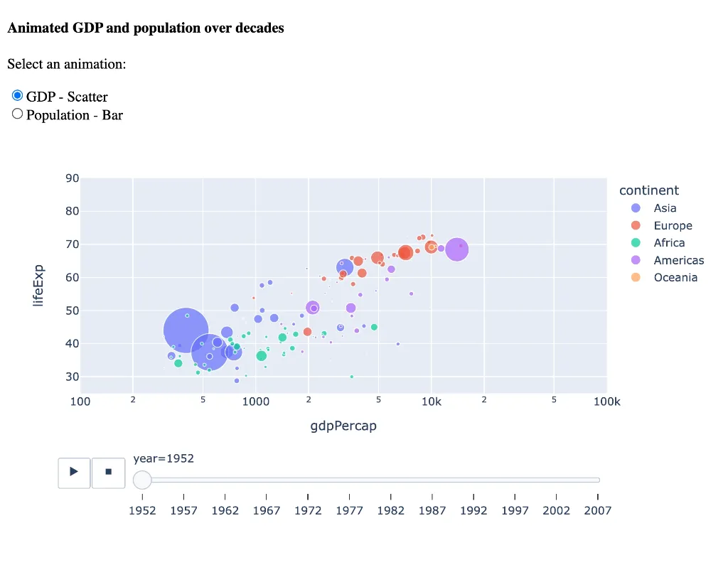Toggle the Oceania legend entry
728x582 pixels.
[x=675, y=278]
